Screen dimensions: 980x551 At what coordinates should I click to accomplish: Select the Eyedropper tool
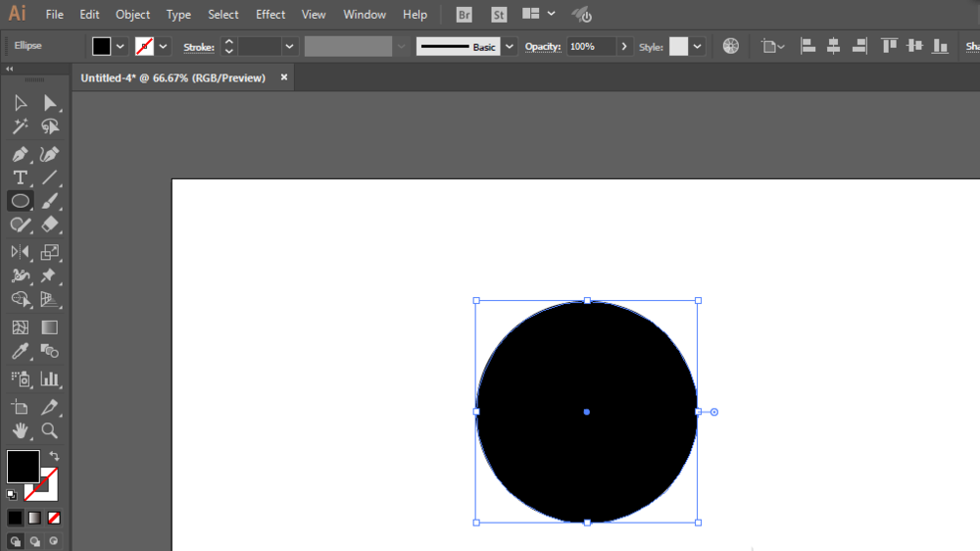pyautogui.click(x=20, y=352)
